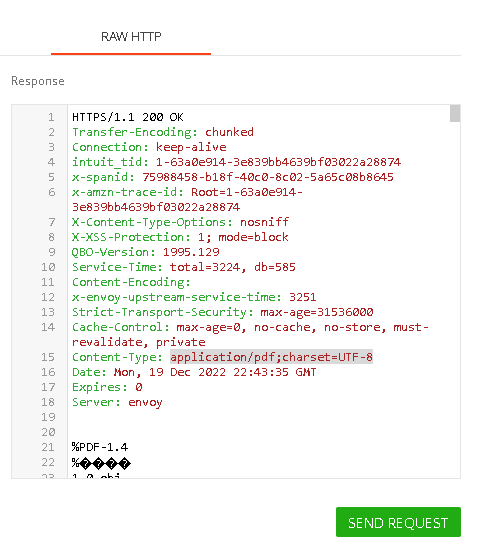Viewport: 481px width, 551px height.
Task: Click the green SEND REQUEST button
Action: point(398,522)
